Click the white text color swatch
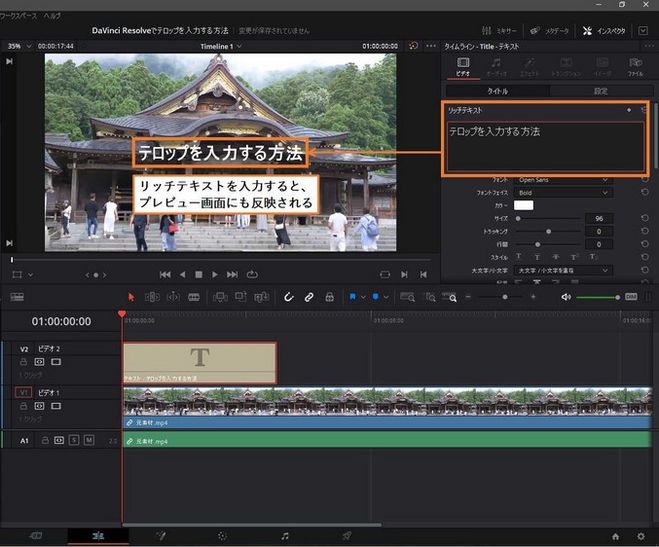 524,205
